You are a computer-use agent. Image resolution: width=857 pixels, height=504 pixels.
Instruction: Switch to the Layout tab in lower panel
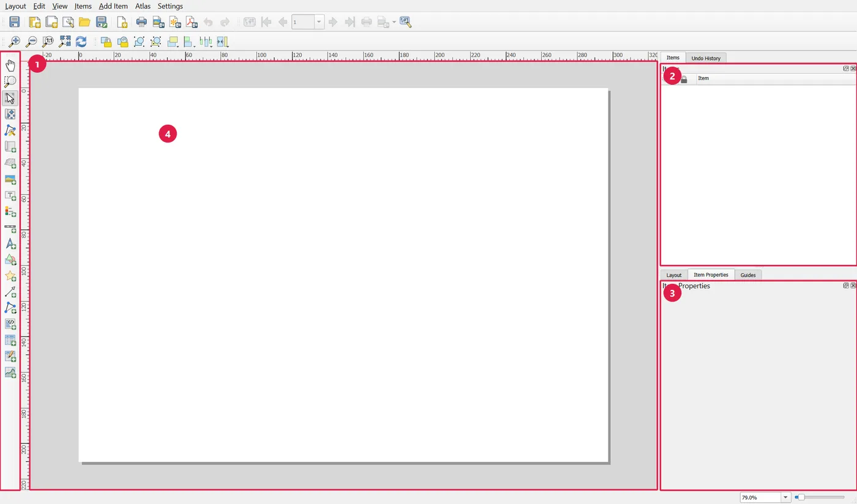click(x=674, y=275)
